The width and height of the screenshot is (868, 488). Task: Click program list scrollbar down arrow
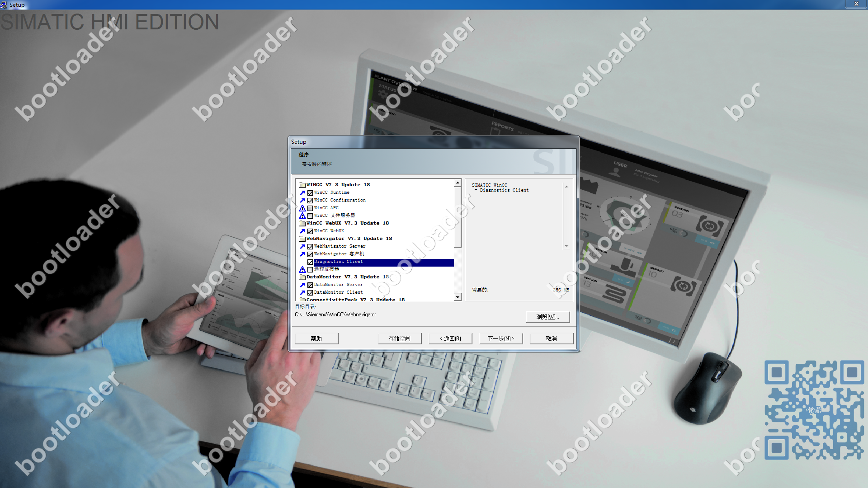[x=458, y=297]
